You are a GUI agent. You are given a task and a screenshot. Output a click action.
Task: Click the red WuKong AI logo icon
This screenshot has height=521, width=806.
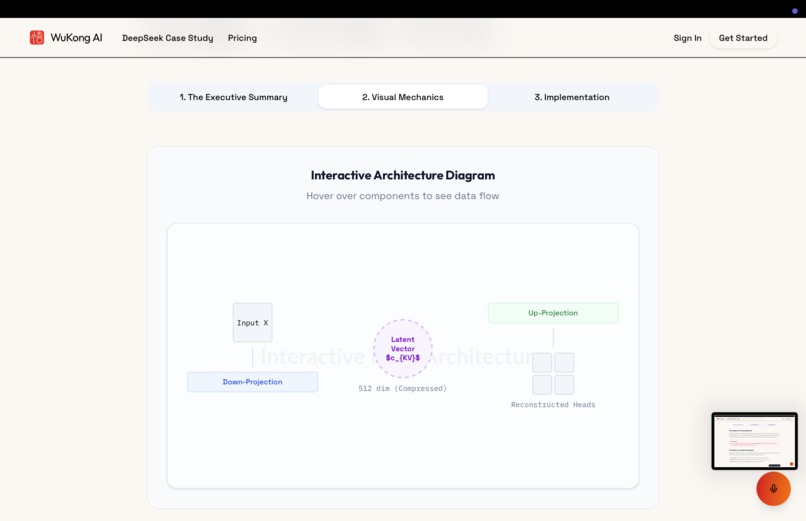point(37,38)
